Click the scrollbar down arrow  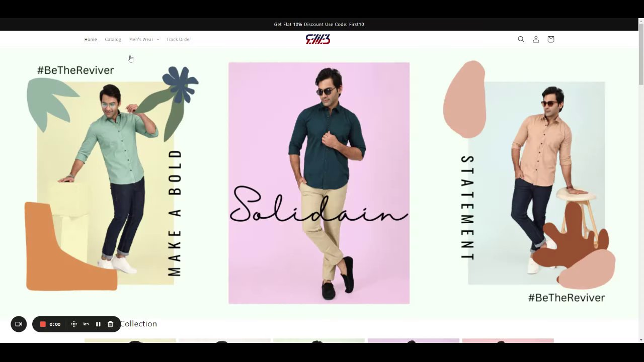641,340
